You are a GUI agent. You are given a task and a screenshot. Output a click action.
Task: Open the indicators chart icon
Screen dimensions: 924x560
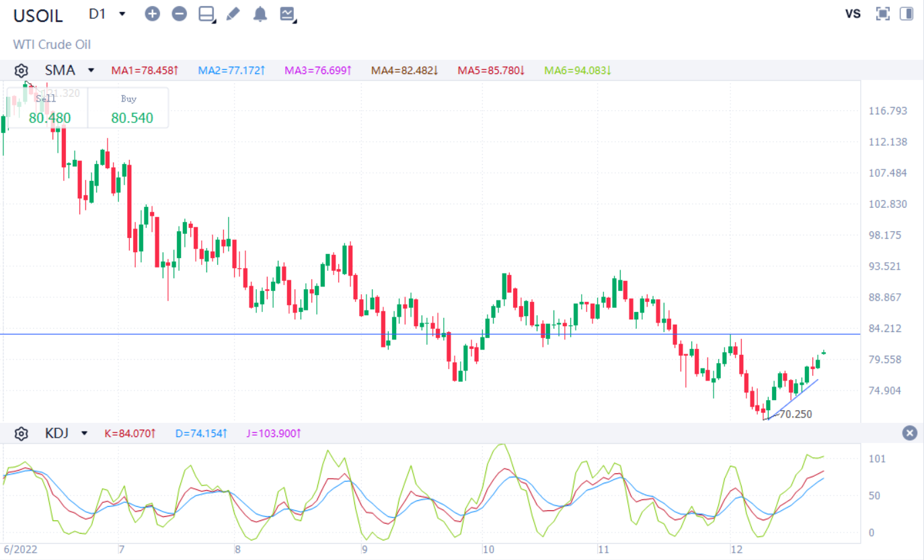pyautogui.click(x=286, y=13)
